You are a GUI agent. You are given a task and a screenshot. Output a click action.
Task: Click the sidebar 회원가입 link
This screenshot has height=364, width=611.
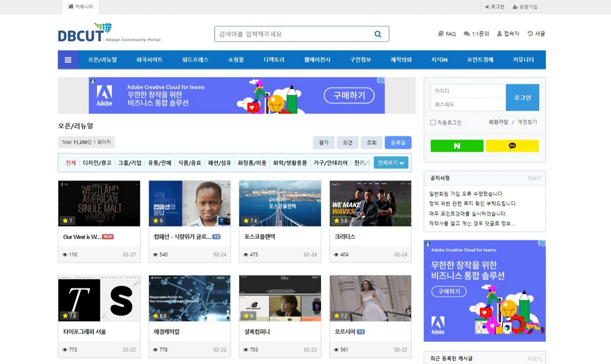(498, 122)
